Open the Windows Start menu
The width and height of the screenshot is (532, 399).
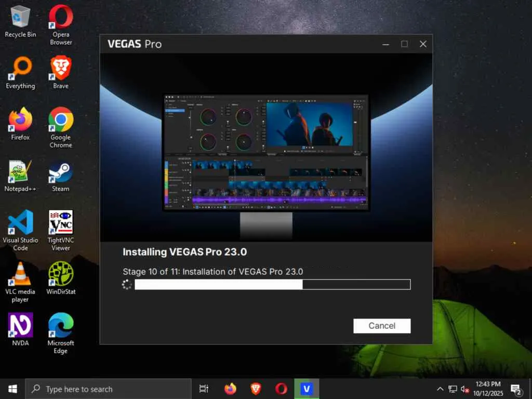[12, 389]
